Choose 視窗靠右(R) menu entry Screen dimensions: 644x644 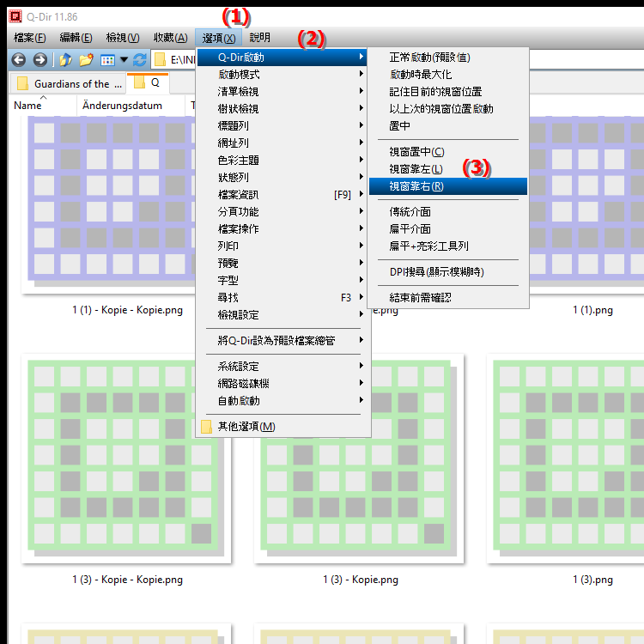click(447, 186)
